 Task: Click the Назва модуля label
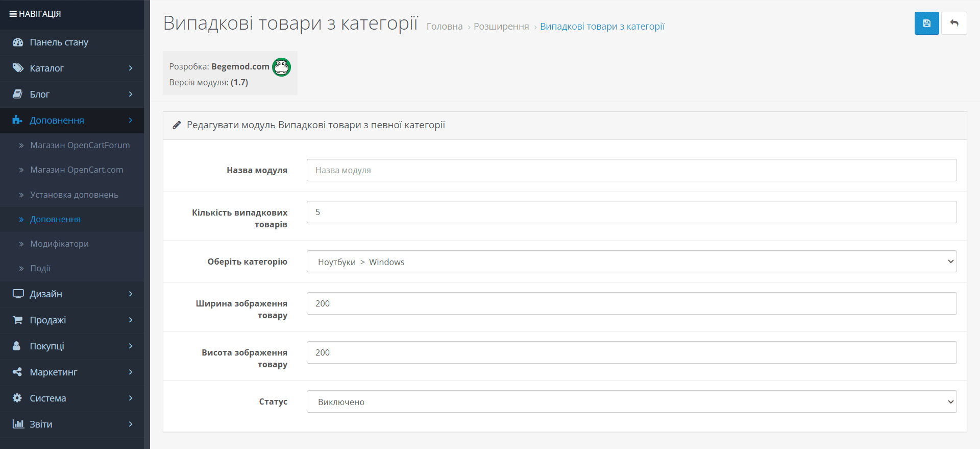(x=257, y=170)
